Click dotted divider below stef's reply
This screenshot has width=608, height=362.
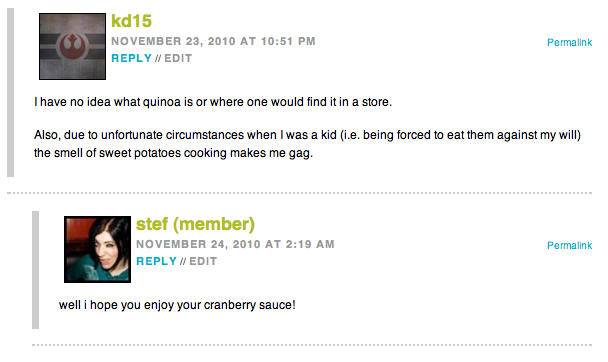[312, 345]
